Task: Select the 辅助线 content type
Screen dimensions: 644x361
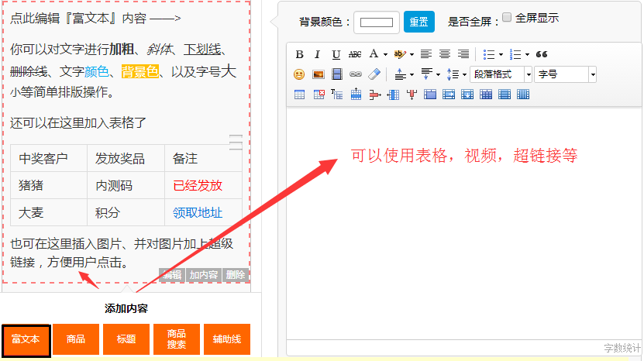Action: 227,339
